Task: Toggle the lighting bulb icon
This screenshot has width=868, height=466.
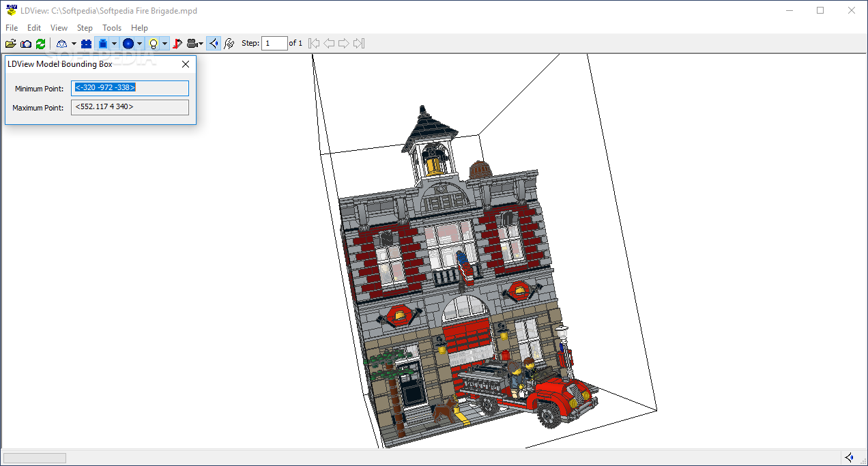Action: click(154, 44)
